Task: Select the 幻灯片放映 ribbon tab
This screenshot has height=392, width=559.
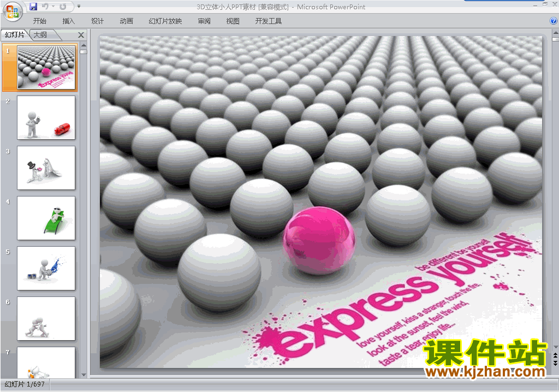Action: (x=165, y=21)
